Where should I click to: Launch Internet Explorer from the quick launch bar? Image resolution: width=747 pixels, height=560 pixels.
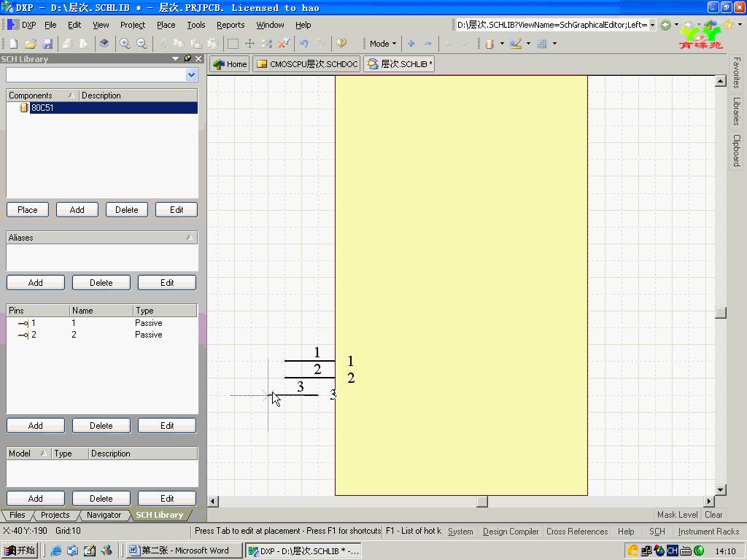(x=55, y=551)
